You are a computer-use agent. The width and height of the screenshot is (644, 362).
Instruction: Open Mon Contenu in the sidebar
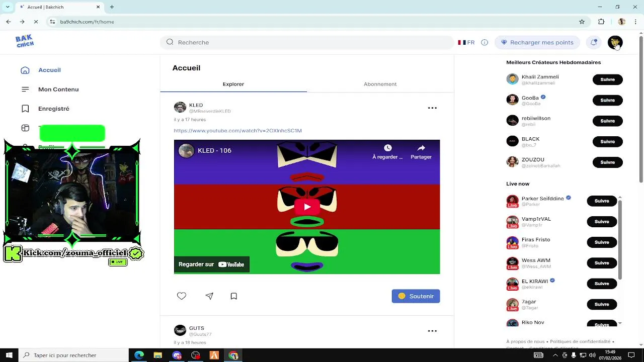(58, 89)
